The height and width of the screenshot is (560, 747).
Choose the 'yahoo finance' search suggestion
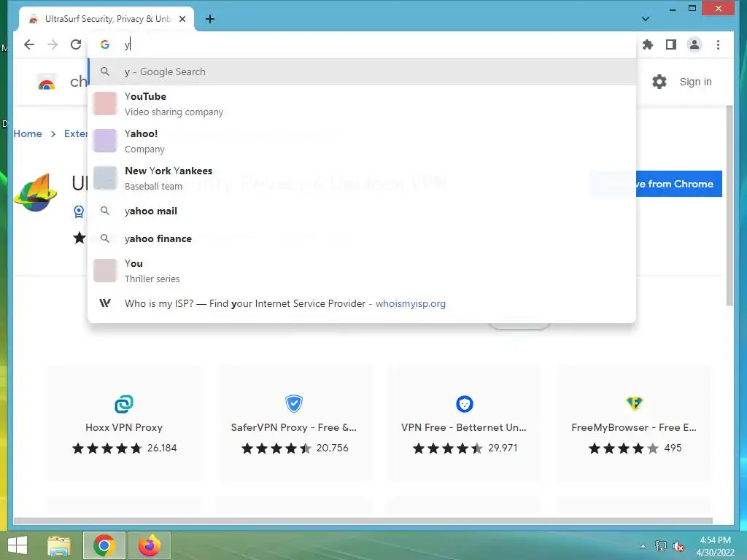pyautogui.click(x=362, y=238)
